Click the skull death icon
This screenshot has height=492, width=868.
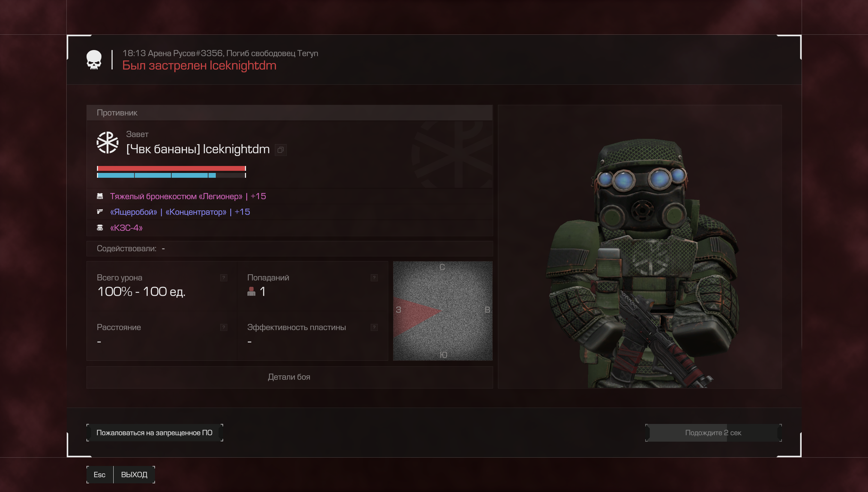pyautogui.click(x=94, y=60)
